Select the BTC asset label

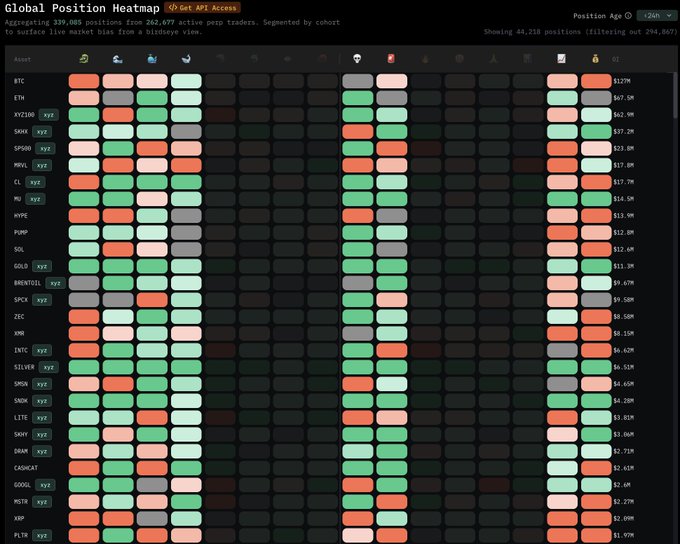pyautogui.click(x=19, y=81)
